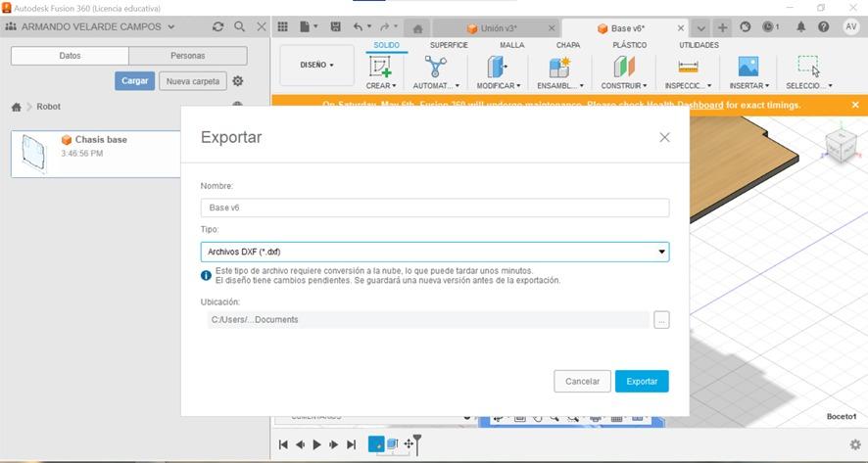Click Cancelar in the export dialog
The image size is (868, 463).
point(582,381)
